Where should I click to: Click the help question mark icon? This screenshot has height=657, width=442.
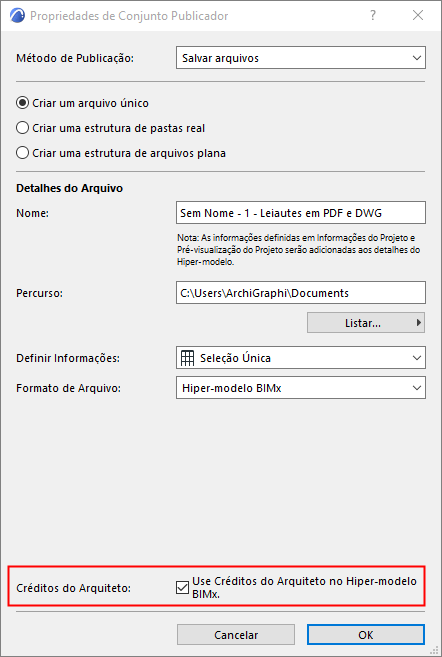coord(373,16)
